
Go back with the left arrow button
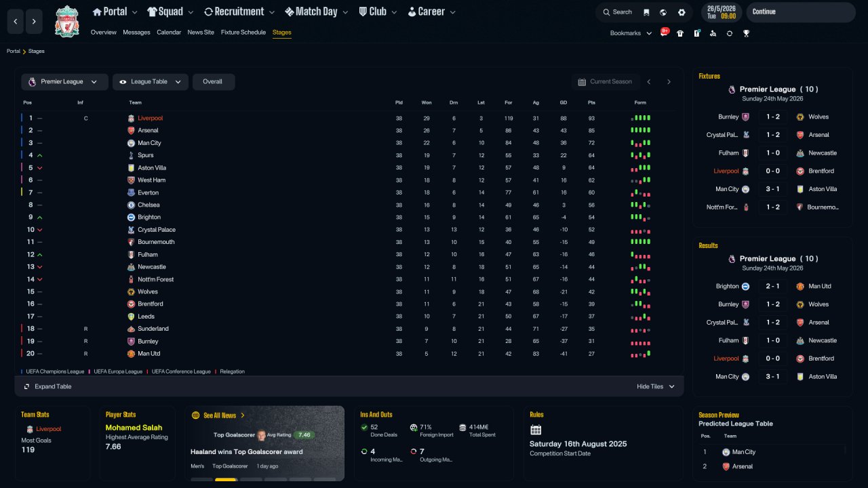[x=16, y=22]
